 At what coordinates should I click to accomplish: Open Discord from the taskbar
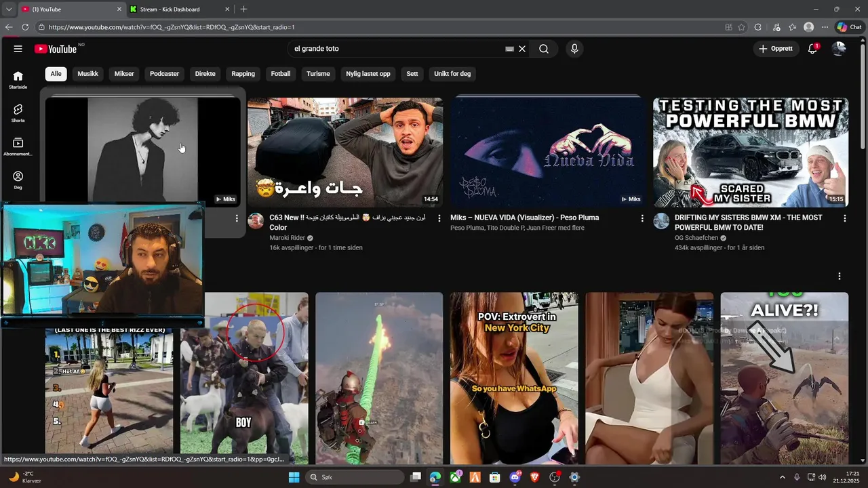click(x=515, y=477)
